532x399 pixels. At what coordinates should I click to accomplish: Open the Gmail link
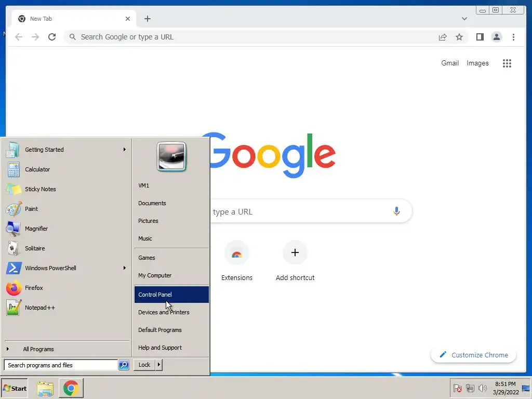(x=450, y=63)
